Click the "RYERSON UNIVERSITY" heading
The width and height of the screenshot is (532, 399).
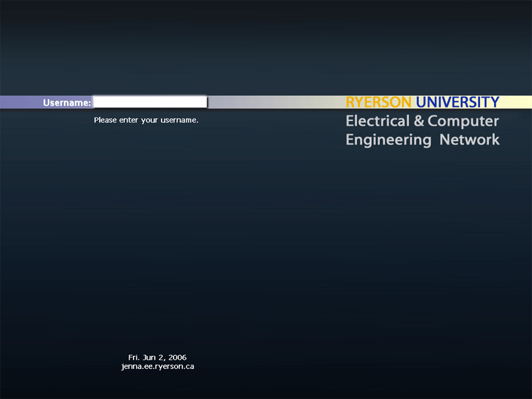[422, 102]
